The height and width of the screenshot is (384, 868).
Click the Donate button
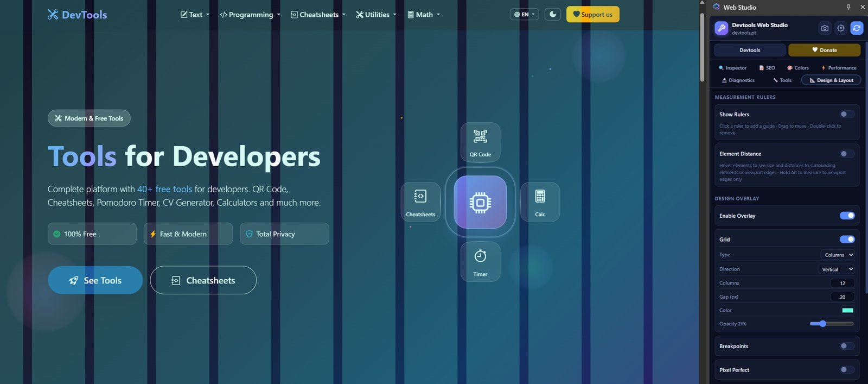pyautogui.click(x=824, y=50)
